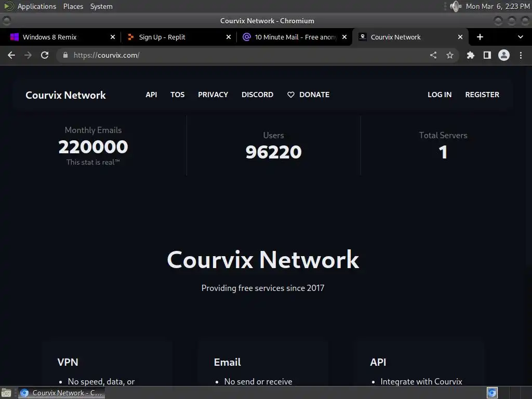Click the Monthly Emails 220000 stat
The width and height of the screenshot is (532, 399).
93,146
